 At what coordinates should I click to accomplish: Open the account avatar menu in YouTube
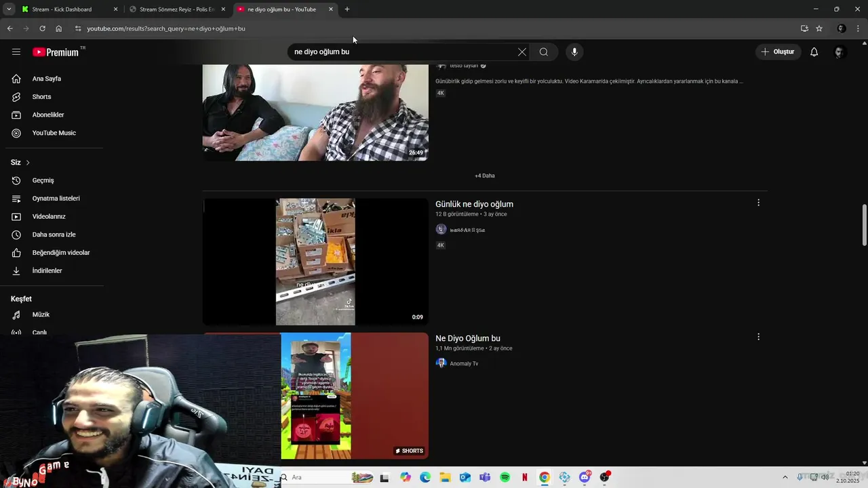(x=839, y=52)
